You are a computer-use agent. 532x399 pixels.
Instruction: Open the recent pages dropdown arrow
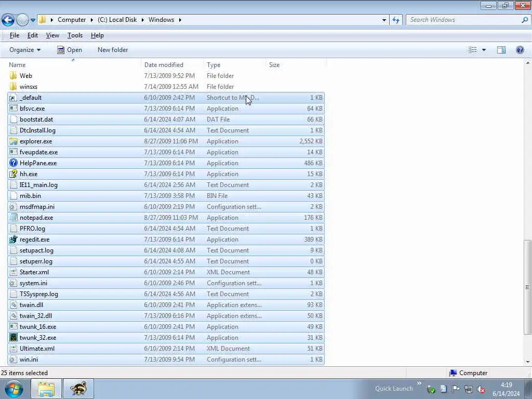33,20
